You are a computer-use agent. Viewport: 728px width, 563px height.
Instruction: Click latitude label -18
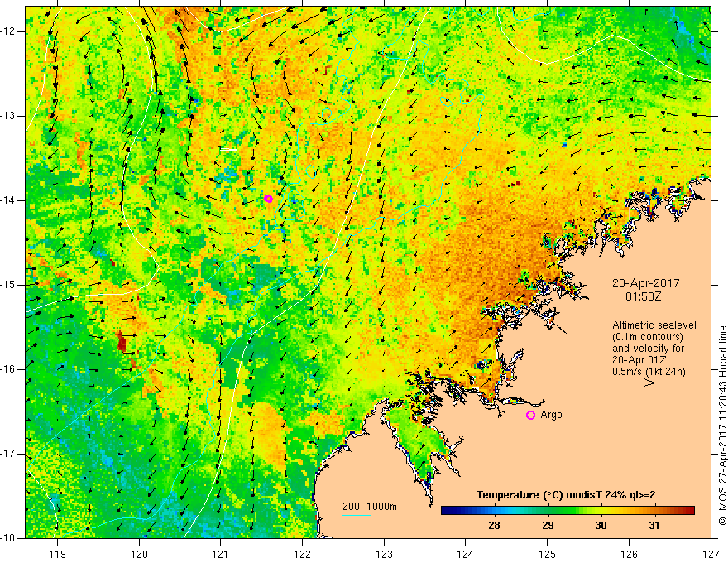pyautogui.click(x=10, y=538)
